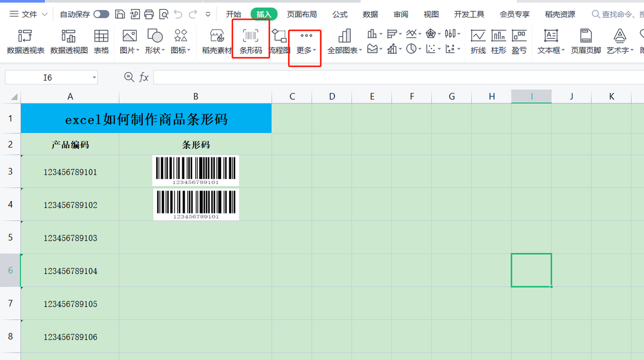Image resolution: width=644 pixels, height=360 pixels.
Task: Open quick access toolbar customize dropdown
Action: [x=208, y=15]
